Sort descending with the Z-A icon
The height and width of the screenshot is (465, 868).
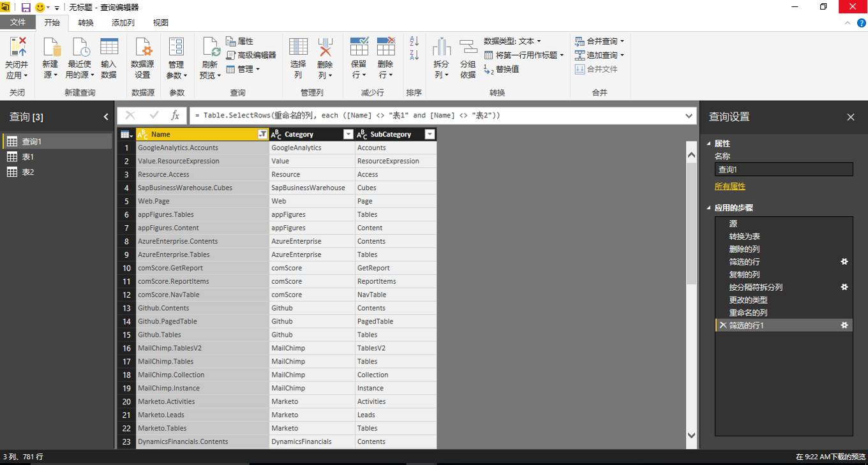point(414,55)
